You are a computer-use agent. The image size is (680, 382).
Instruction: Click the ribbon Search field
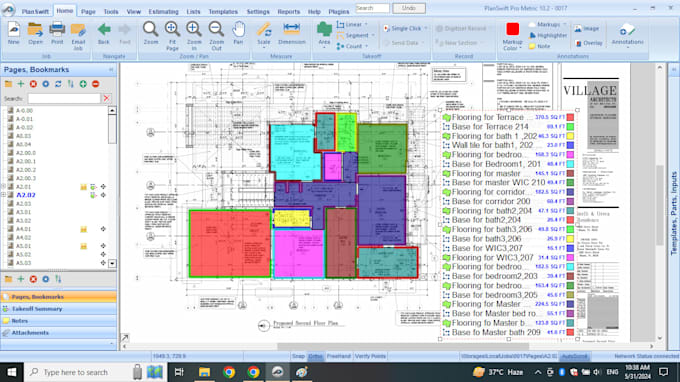372,8
